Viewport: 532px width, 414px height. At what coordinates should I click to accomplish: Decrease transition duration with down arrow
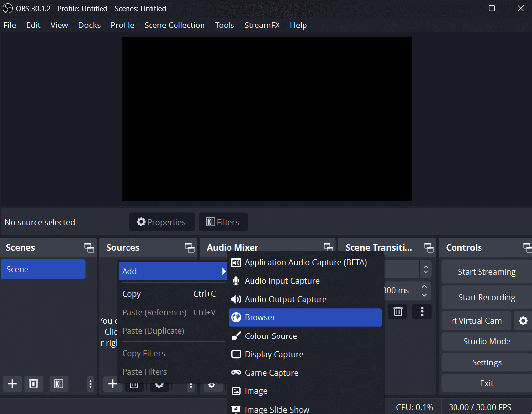coord(424,295)
